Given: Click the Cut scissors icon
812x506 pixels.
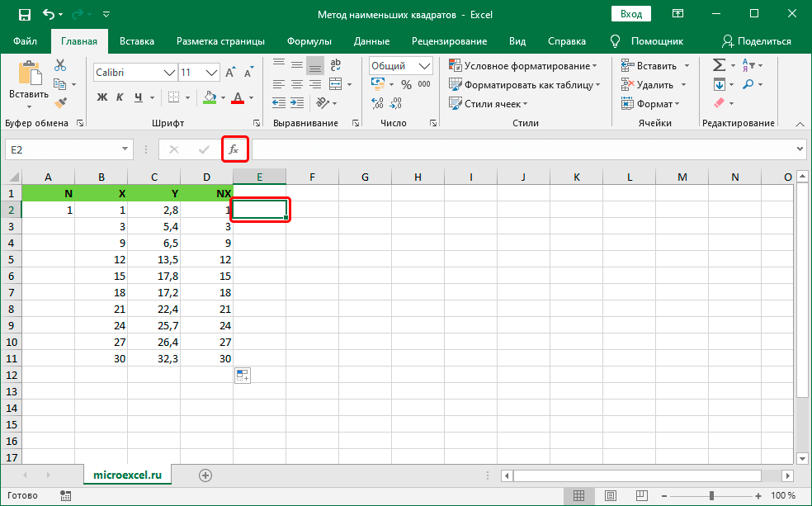Looking at the screenshot, I should pos(60,66).
